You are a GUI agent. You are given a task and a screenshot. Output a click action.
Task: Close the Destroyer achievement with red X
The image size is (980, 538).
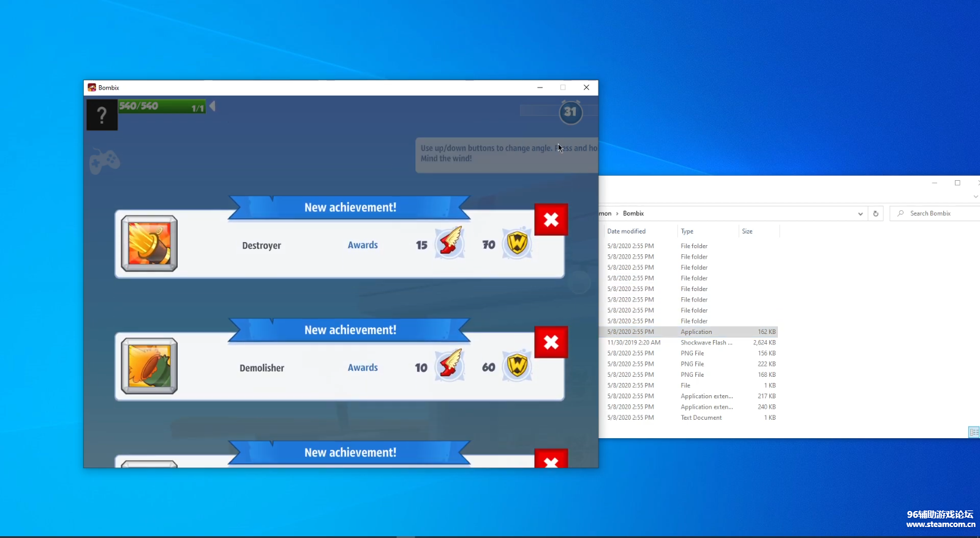[551, 220]
